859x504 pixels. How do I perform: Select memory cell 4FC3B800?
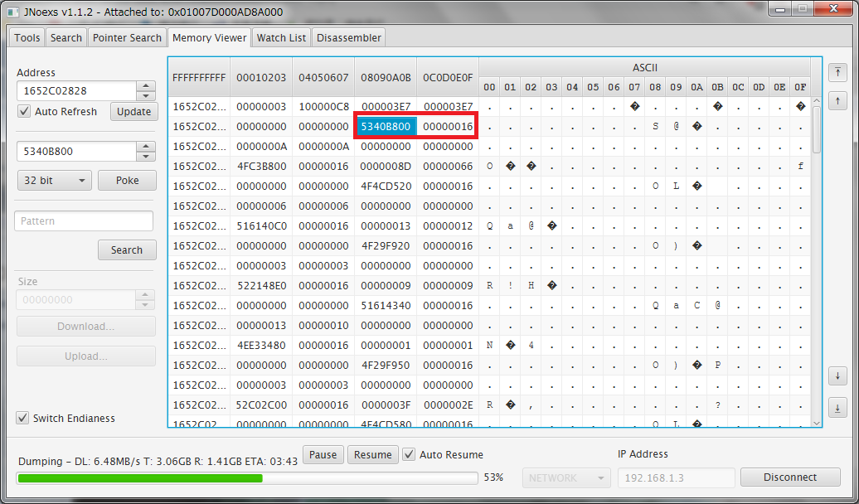261,166
